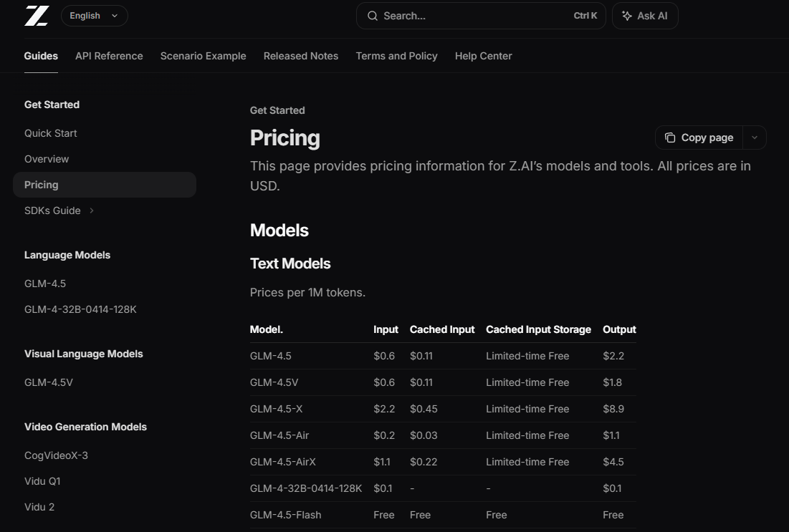The width and height of the screenshot is (789, 532).
Task: Open the English language dropdown
Action: [94, 16]
